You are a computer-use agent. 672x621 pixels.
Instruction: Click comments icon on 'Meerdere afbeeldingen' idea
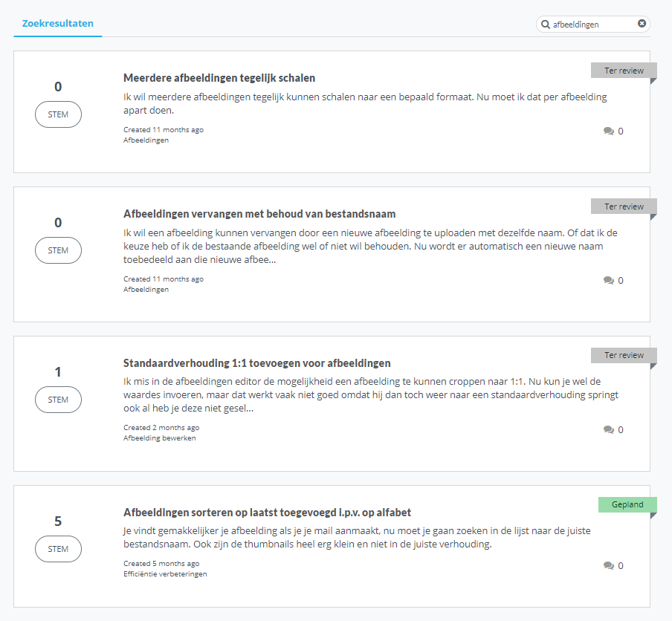coord(609,131)
